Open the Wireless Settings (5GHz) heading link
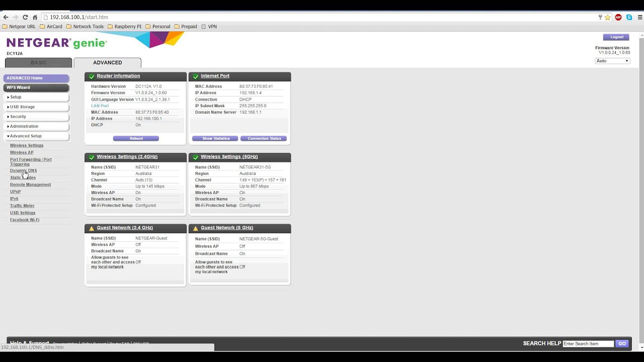 [x=229, y=157]
